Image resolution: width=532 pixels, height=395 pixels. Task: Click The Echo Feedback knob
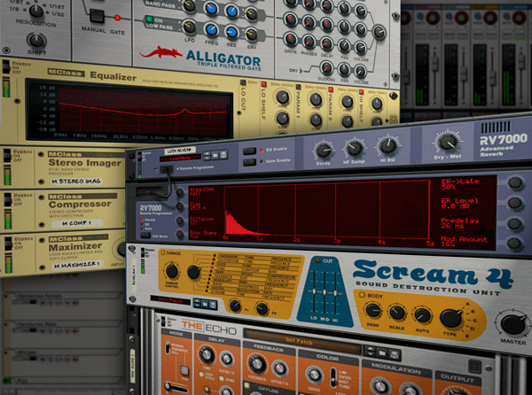click(257, 364)
